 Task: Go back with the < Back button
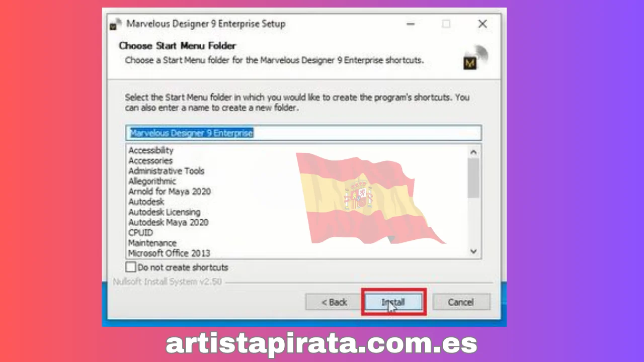click(334, 302)
